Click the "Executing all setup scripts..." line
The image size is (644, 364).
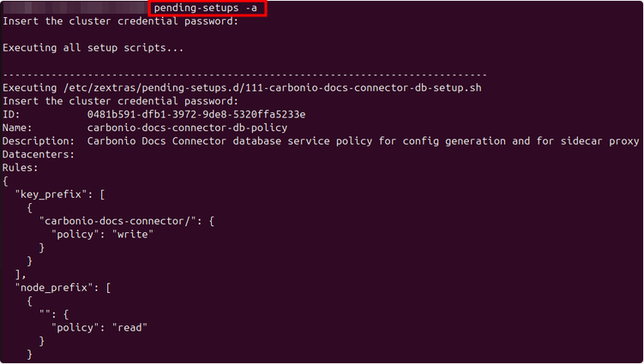93,48
